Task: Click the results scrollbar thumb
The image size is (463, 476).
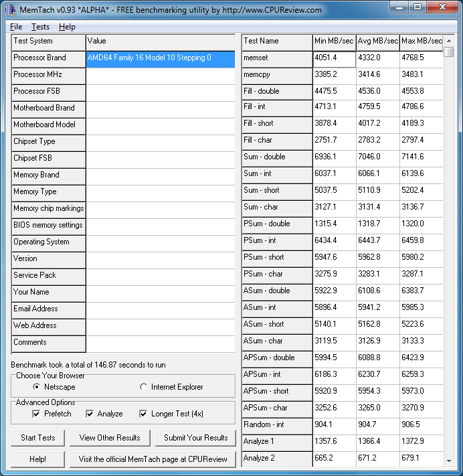Action: pyautogui.click(x=449, y=52)
